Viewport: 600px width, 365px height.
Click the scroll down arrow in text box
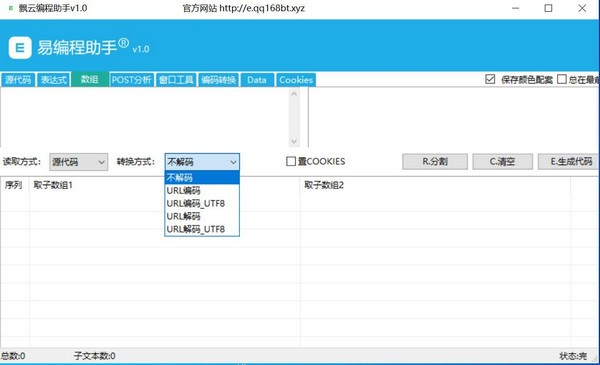click(294, 141)
